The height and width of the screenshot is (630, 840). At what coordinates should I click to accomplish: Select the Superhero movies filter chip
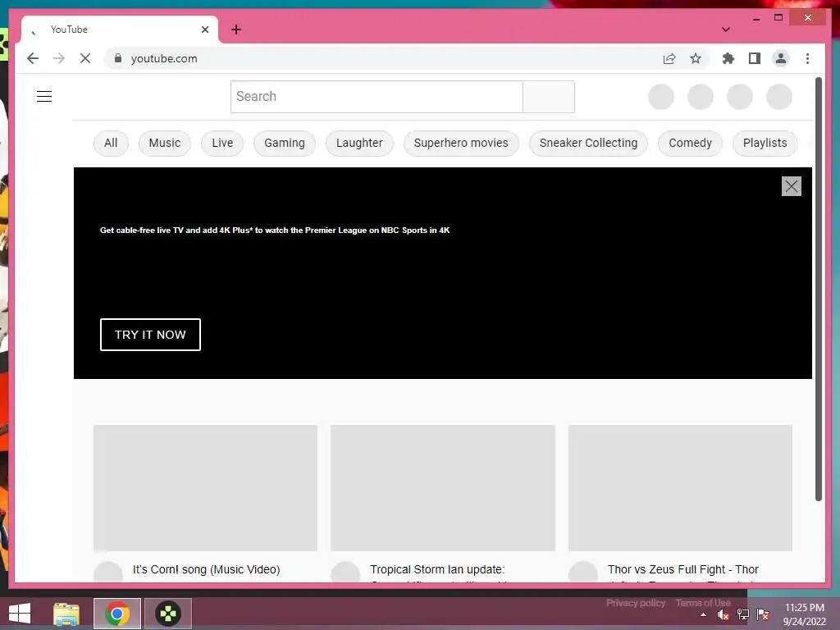(461, 143)
